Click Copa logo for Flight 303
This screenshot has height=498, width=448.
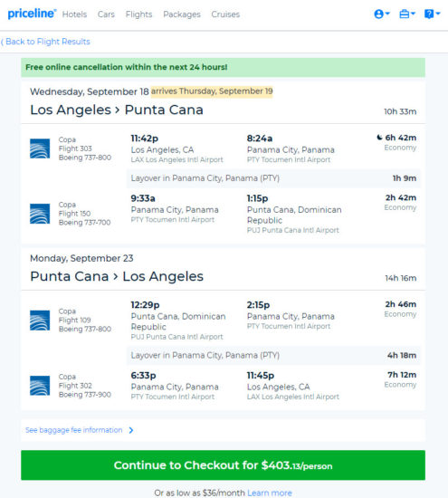click(40, 148)
